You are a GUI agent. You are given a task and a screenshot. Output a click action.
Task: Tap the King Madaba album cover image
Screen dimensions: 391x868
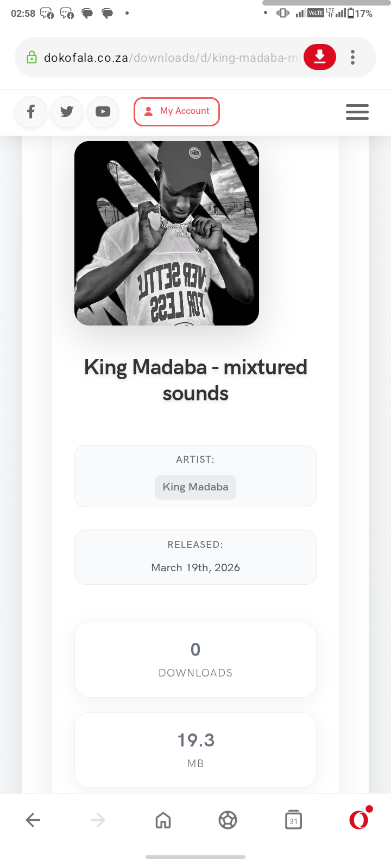pos(166,233)
